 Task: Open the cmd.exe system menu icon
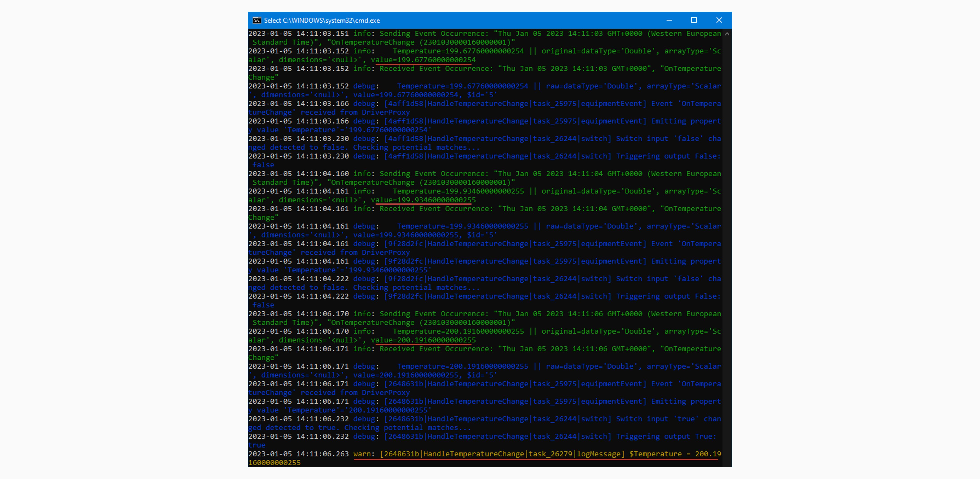click(257, 20)
